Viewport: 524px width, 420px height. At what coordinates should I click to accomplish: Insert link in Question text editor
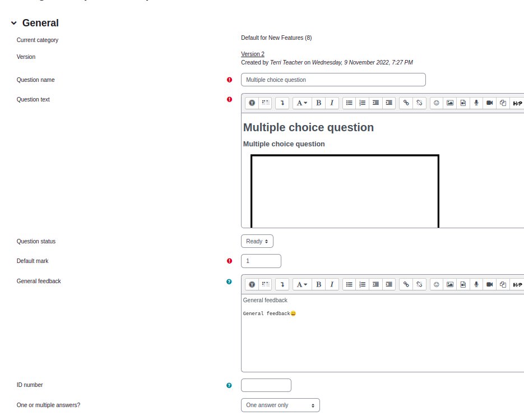click(406, 103)
